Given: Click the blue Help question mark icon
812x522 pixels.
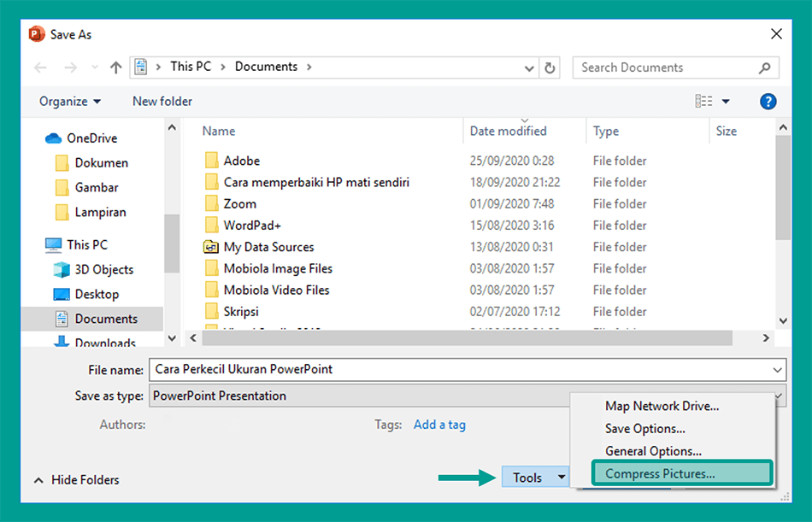Looking at the screenshot, I should [x=768, y=102].
